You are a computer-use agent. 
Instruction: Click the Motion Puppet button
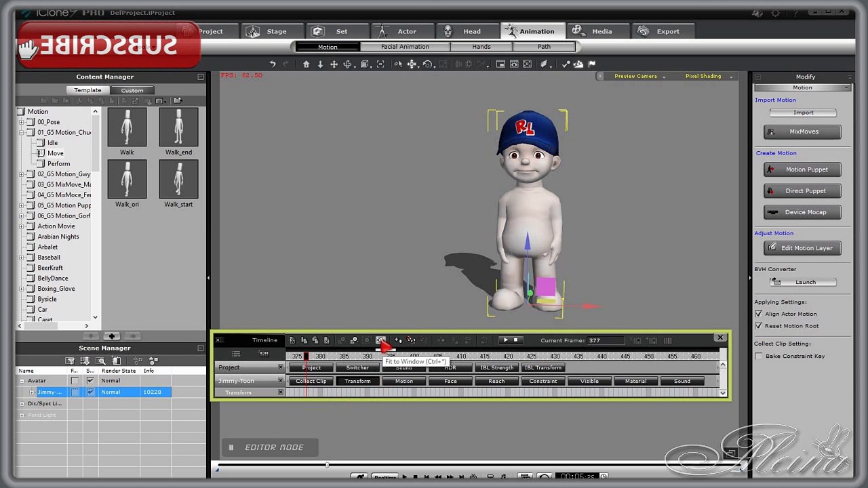pyautogui.click(x=802, y=169)
